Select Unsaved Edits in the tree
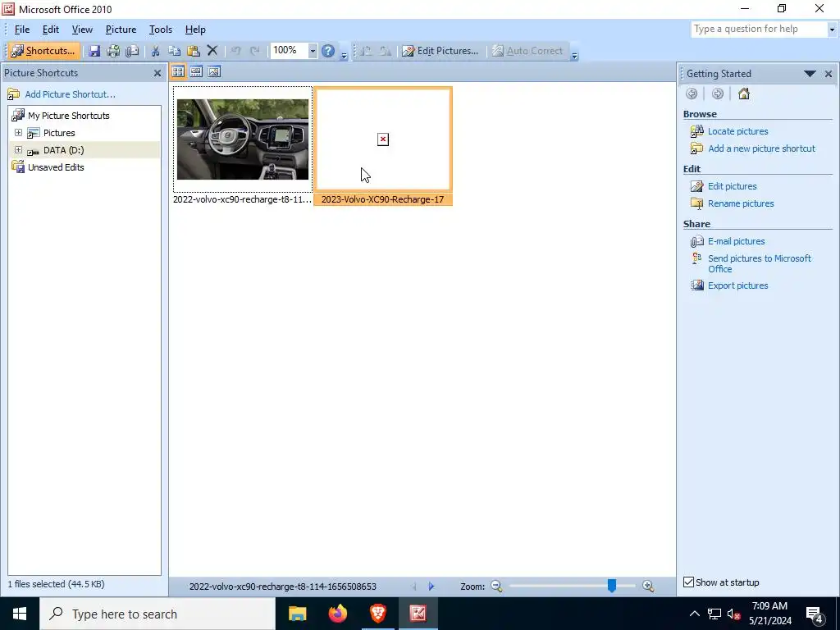 click(x=56, y=167)
